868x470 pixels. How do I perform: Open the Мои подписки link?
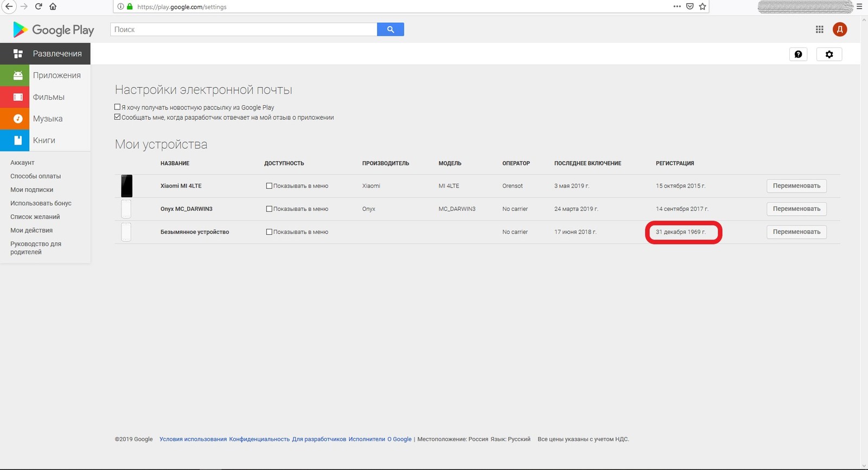pos(31,190)
